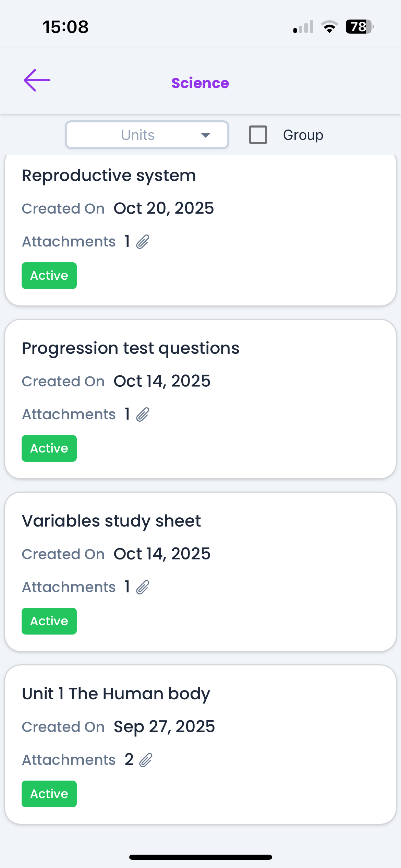
Task: Tap paperclip icon on Variables study sheet
Action: pos(143,587)
